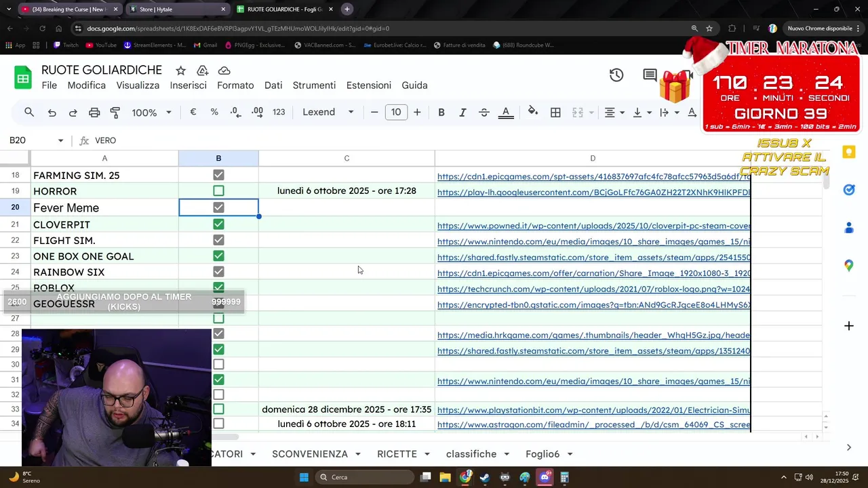Open Contacts side panel
Viewport: 868px width, 488px height.
pyautogui.click(x=848, y=228)
